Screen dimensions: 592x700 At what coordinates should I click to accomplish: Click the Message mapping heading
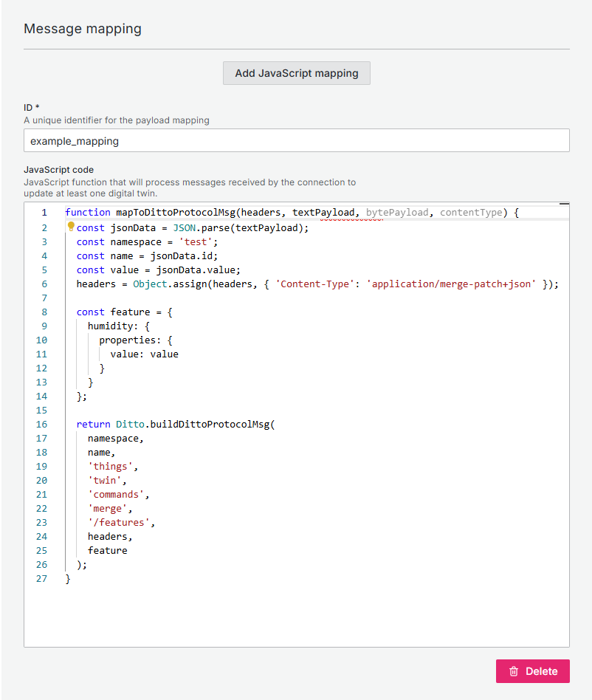click(83, 29)
